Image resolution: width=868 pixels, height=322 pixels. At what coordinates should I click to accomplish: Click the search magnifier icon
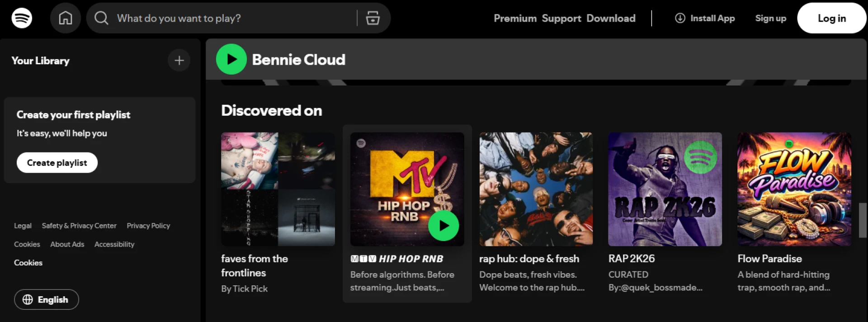click(101, 18)
